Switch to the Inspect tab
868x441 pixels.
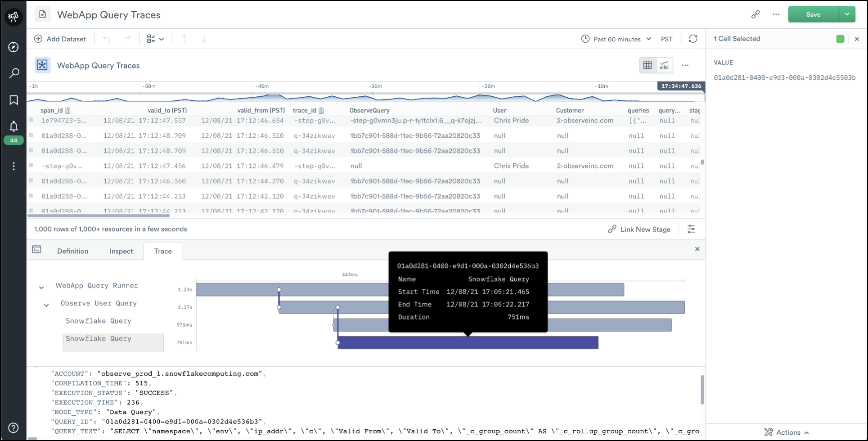(x=121, y=251)
